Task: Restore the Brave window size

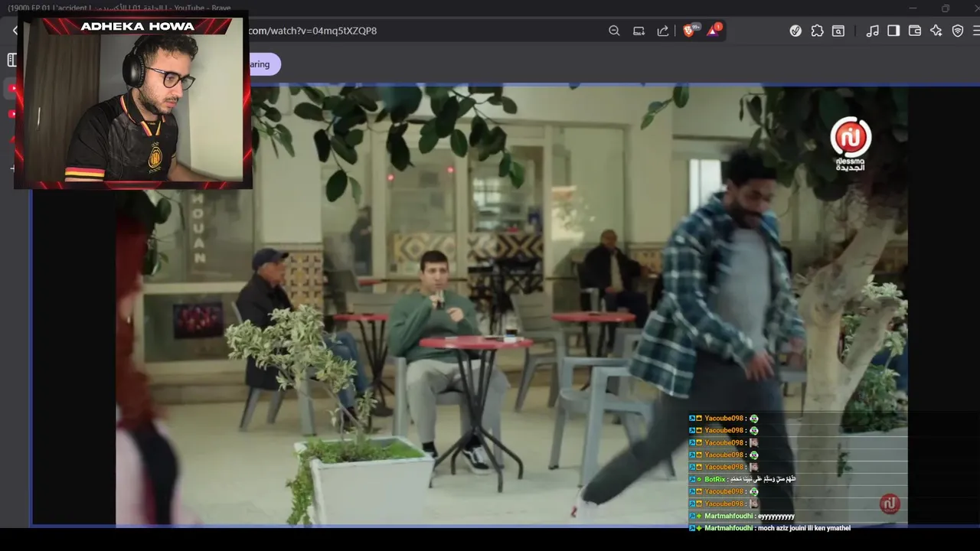Action: tap(946, 8)
